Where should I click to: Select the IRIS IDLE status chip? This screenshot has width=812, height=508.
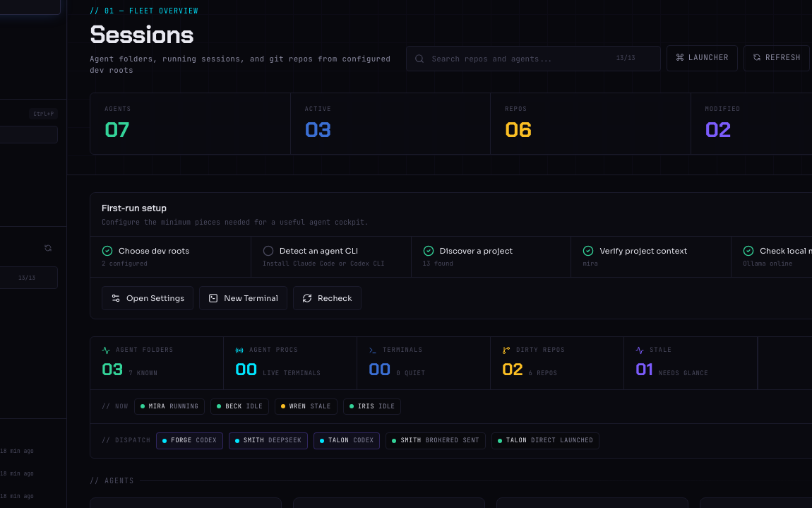point(372,406)
